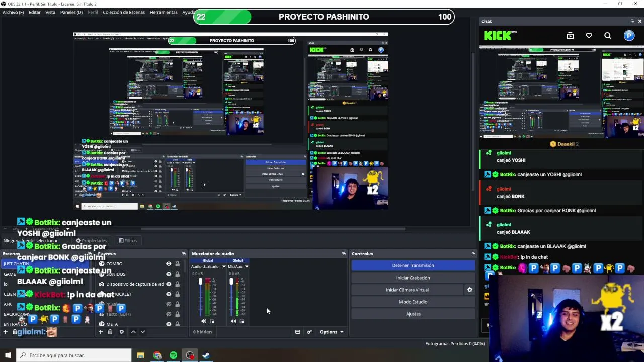Viewport: 644px width, 362px height.
Task: Hide the Dispositivo de captura de video source
Action: point(169,284)
